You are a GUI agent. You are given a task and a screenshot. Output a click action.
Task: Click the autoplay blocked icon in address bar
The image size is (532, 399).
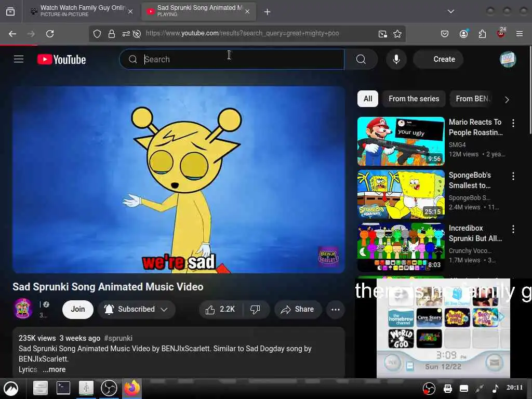coord(137,34)
